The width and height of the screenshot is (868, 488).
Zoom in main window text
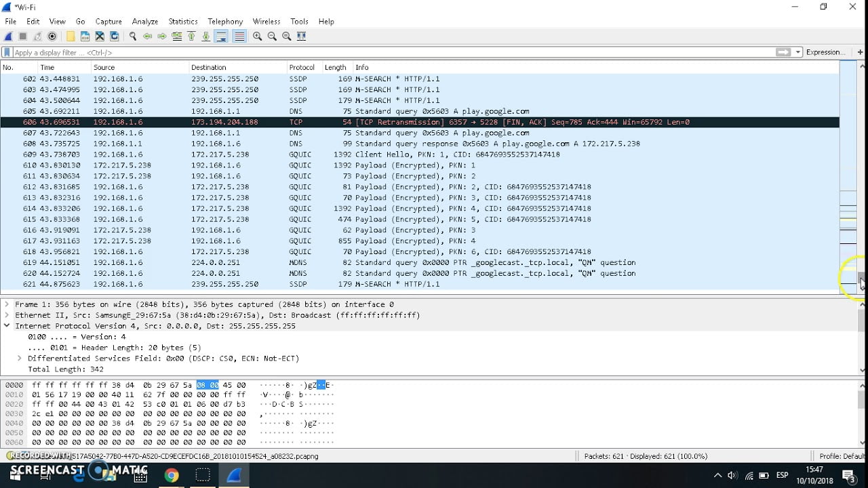pyautogui.click(x=257, y=37)
